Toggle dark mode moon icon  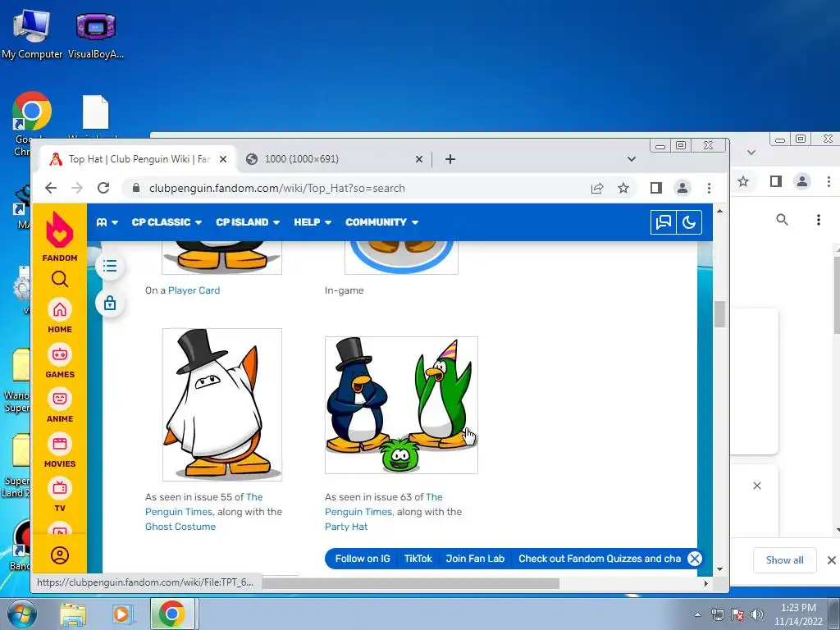point(689,222)
